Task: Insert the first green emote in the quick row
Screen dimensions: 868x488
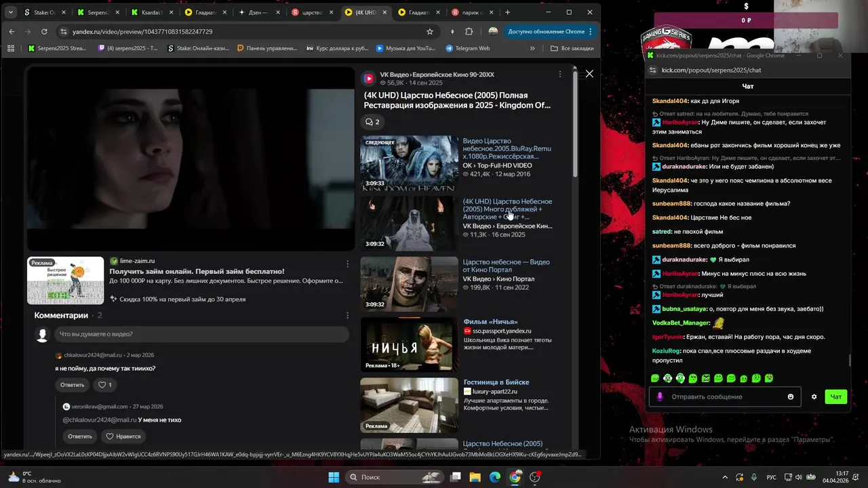Action: [655, 378]
